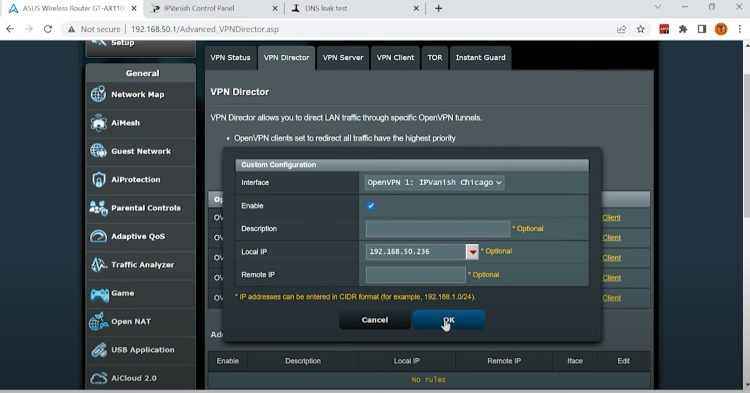Open Chrome three-dot menu
The image size is (750, 393).
739,29
